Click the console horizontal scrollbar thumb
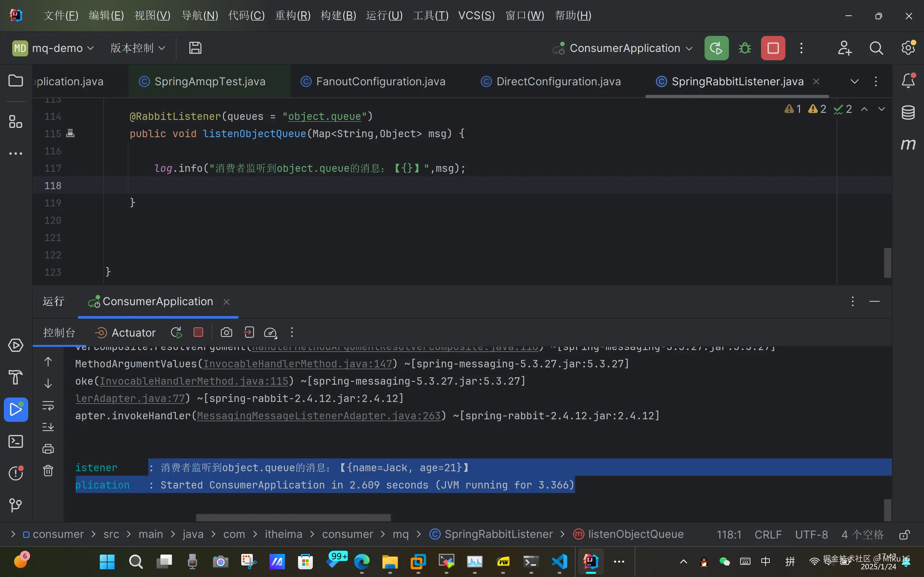 click(293, 517)
